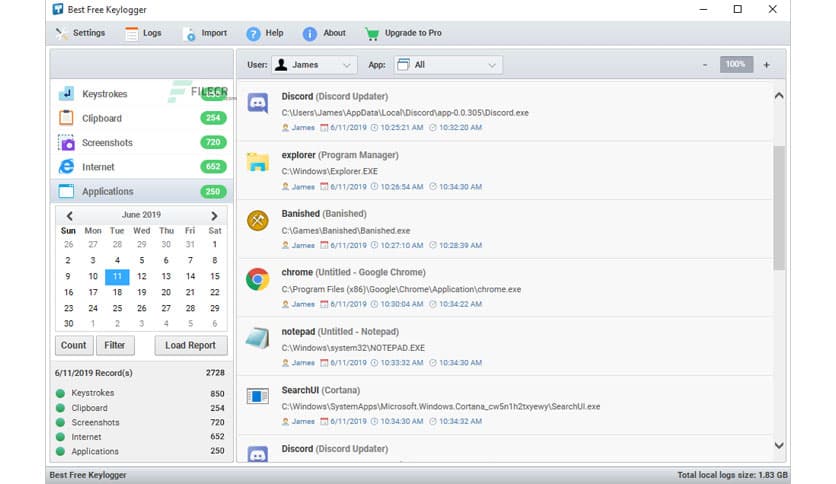Select June 12 in the calendar

click(141, 276)
